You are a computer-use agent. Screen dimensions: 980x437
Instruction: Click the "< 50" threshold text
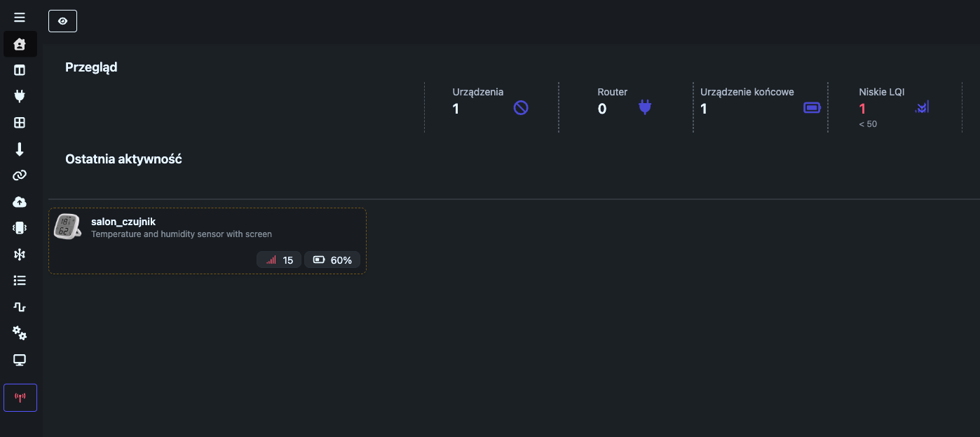[x=868, y=124]
